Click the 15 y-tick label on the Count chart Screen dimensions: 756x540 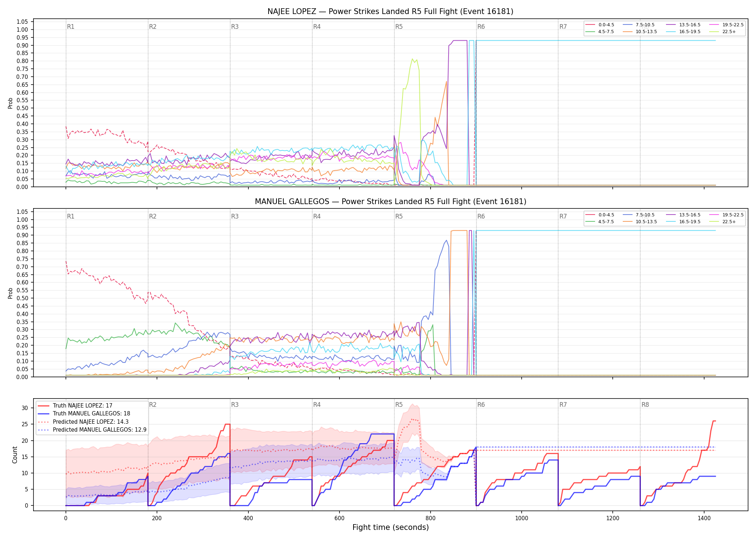[25, 457]
